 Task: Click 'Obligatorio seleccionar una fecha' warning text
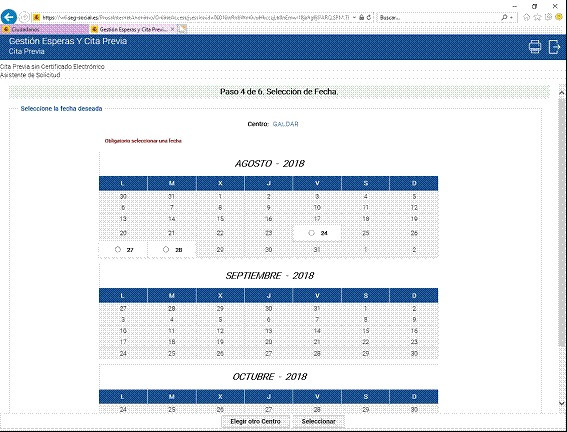[143, 141]
